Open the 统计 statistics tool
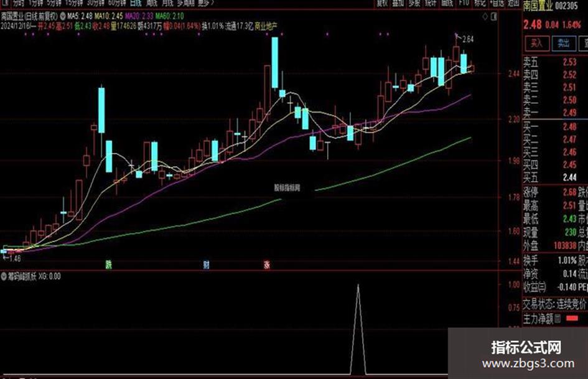Image resolution: width=588 pixels, height=379 pixels. click(431, 3)
